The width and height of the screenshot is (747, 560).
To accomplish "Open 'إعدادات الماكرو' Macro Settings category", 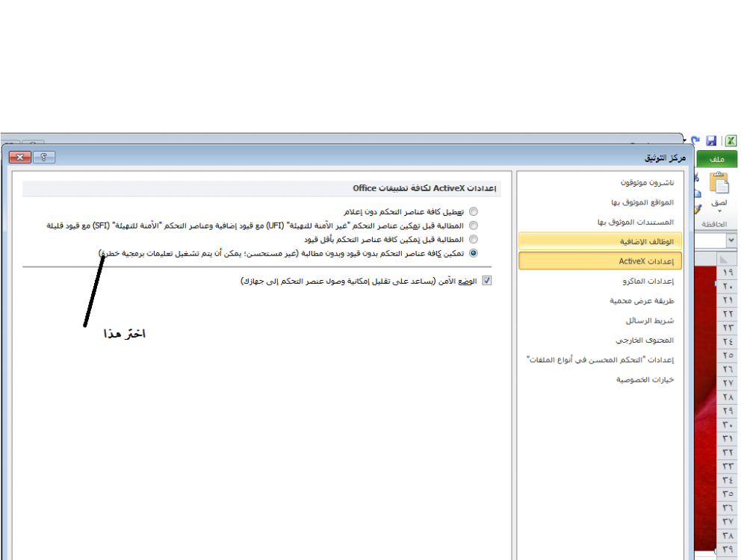I will [x=648, y=281].
